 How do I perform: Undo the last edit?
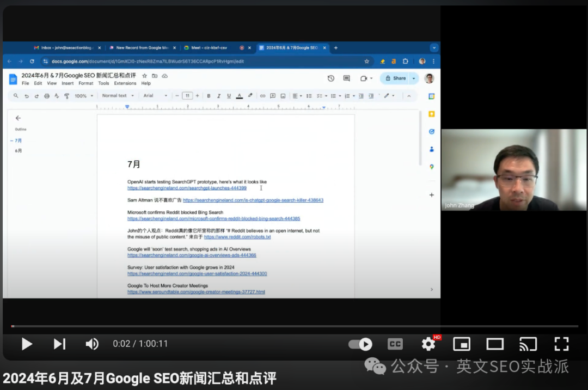(x=26, y=96)
